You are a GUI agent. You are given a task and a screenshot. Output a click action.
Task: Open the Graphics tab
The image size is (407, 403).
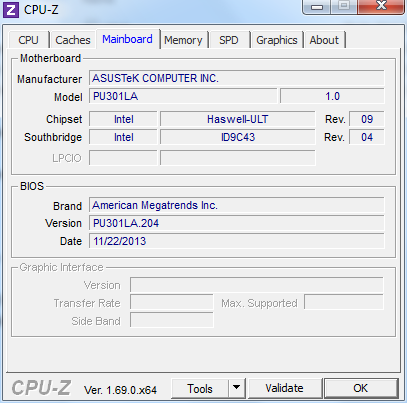[277, 40]
